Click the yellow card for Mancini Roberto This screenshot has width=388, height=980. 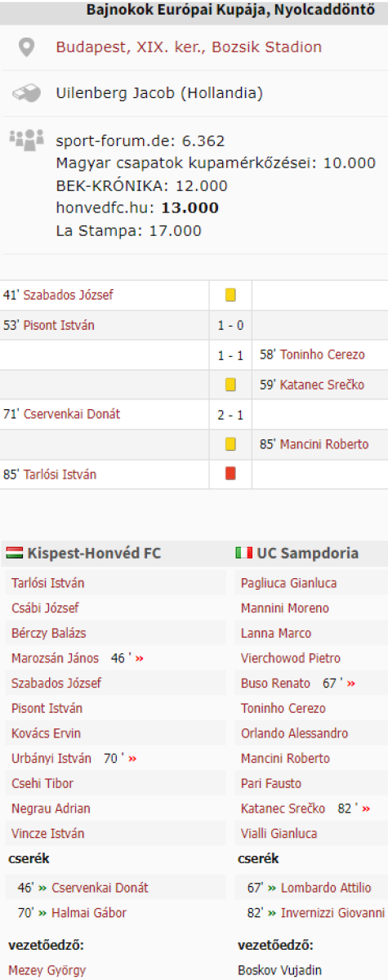pyautogui.click(x=230, y=444)
